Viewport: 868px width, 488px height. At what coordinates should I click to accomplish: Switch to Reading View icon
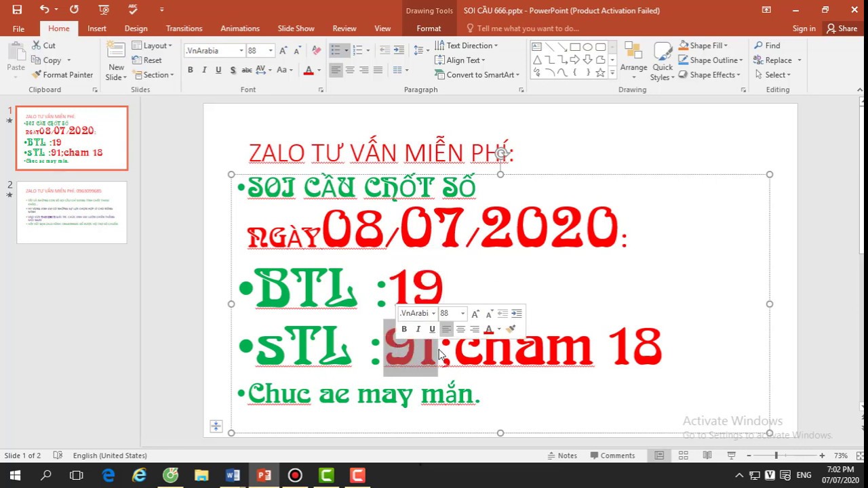tap(707, 455)
